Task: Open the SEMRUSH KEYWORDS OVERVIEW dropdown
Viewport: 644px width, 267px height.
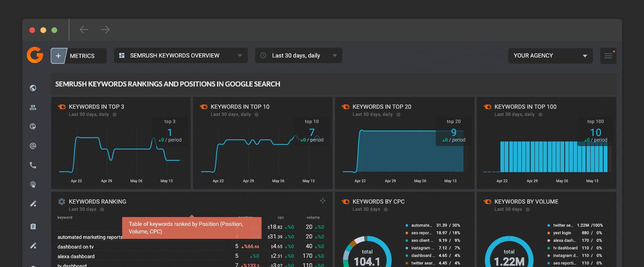Action: pyautogui.click(x=181, y=55)
